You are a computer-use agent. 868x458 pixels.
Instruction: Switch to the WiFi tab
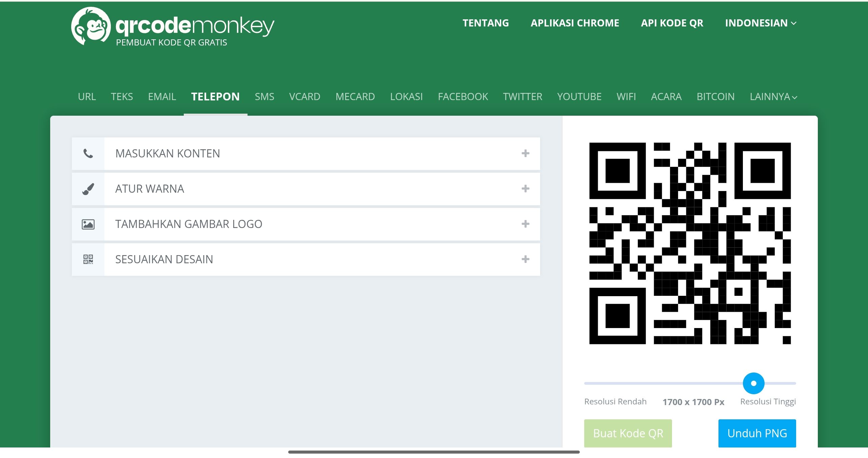pos(626,97)
